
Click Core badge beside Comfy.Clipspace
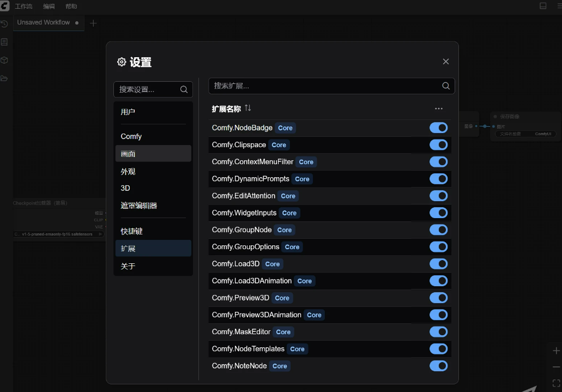(x=279, y=145)
